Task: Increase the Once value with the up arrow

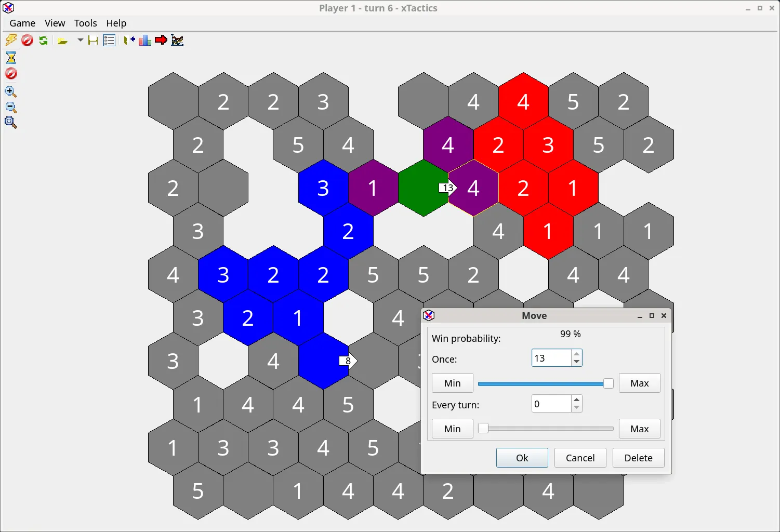Action: tap(576, 354)
